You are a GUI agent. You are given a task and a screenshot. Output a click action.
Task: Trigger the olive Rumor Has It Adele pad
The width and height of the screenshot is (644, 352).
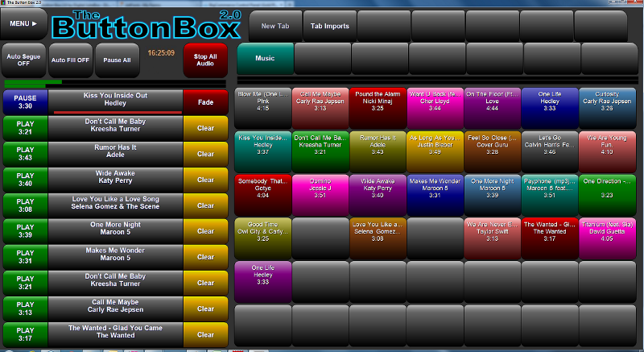(x=378, y=151)
